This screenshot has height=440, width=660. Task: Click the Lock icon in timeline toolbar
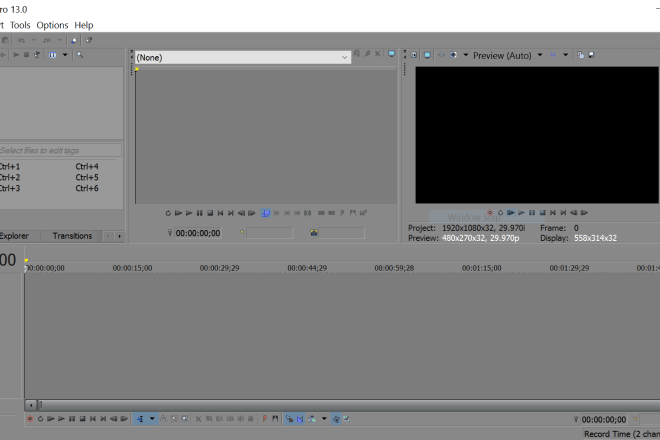[x=250, y=419]
